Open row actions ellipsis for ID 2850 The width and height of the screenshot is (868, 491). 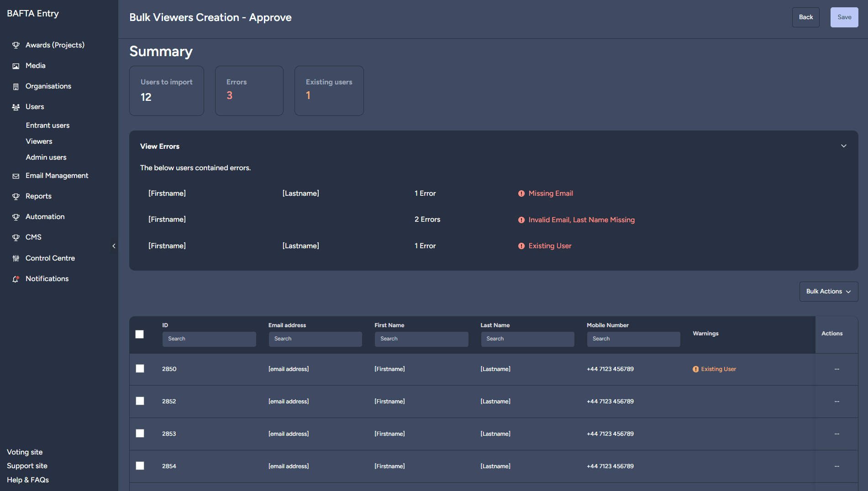pyautogui.click(x=836, y=369)
